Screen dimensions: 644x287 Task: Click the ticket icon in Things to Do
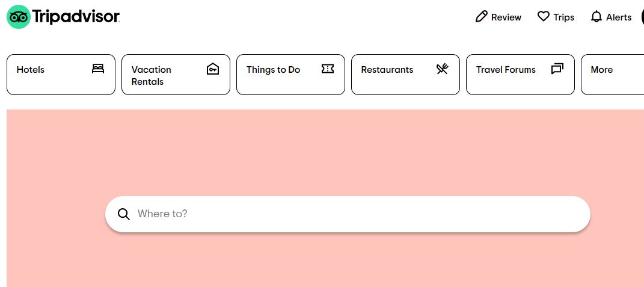tap(327, 69)
